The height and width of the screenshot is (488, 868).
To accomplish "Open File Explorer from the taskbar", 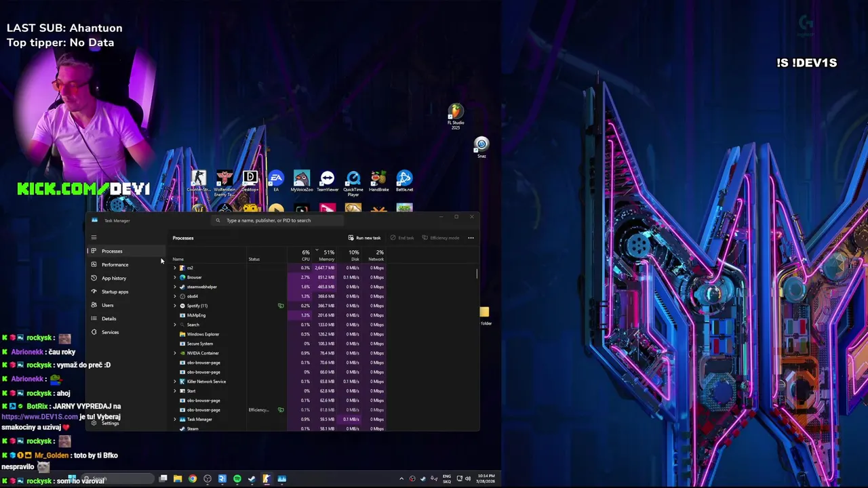I will [178, 479].
